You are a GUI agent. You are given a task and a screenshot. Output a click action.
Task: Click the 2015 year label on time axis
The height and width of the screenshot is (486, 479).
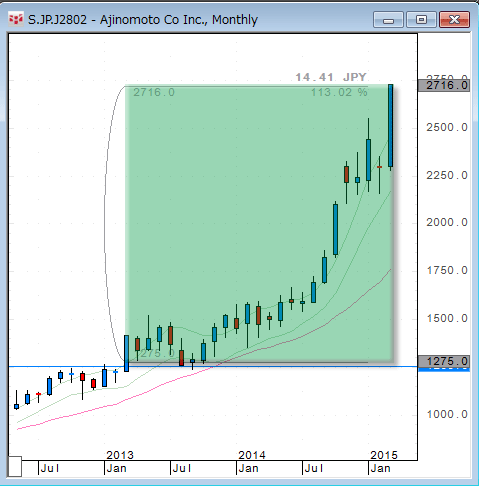(384, 455)
